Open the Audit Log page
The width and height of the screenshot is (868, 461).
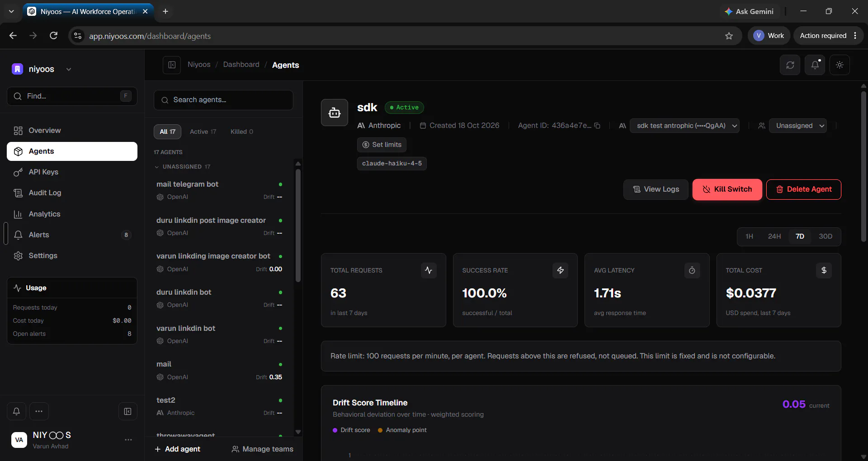pos(72,193)
